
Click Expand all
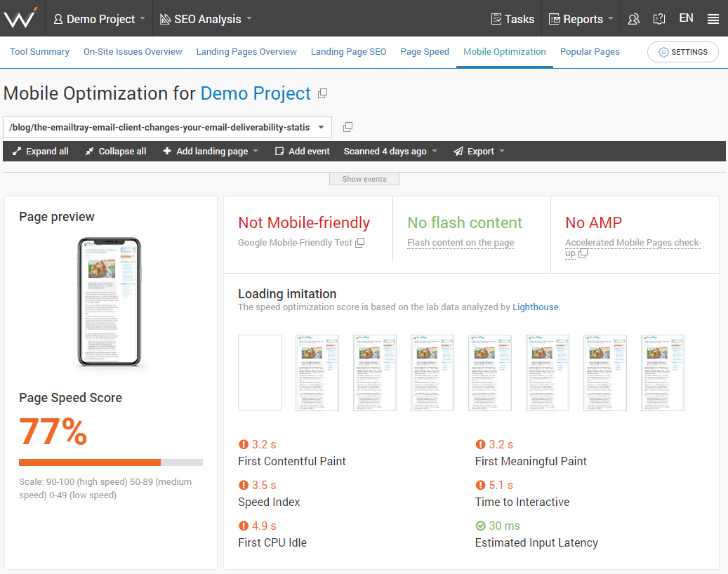(40, 152)
